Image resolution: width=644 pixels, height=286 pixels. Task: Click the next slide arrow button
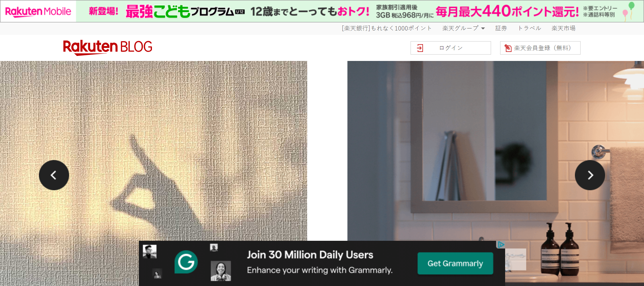click(590, 175)
